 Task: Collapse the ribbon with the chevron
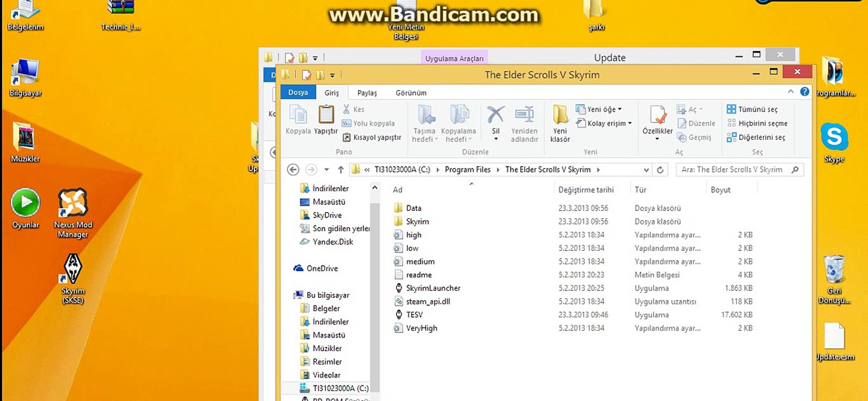790,92
